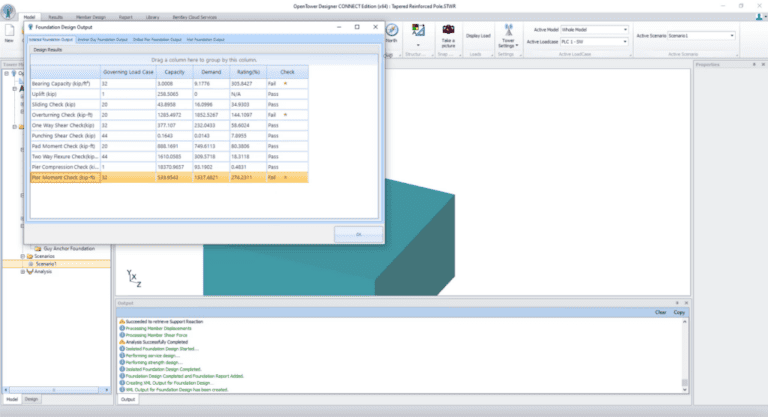Click the tree panel horizontal scrollbar
The image size is (768, 417).
[x=56, y=390]
